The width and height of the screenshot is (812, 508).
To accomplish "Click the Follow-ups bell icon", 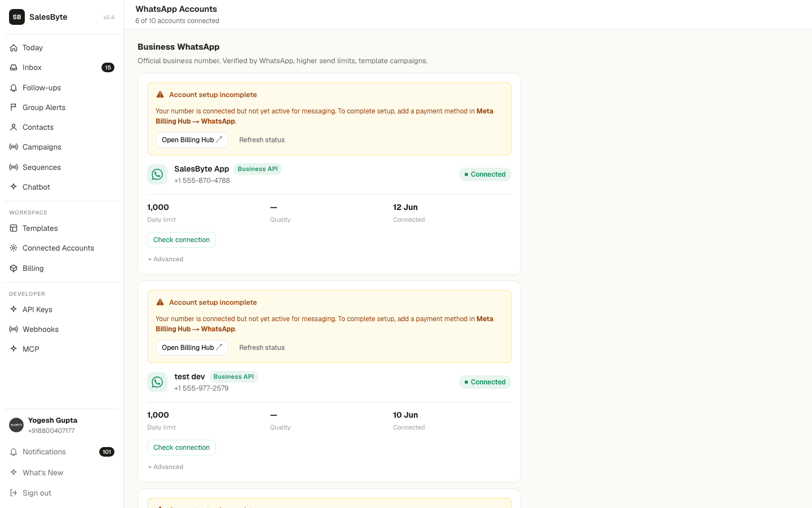I will pyautogui.click(x=14, y=88).
